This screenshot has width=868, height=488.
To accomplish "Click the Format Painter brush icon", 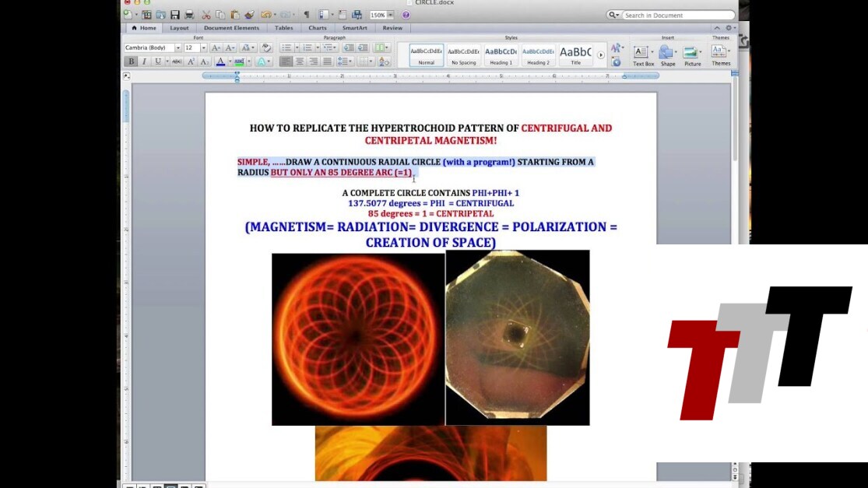I will coord(249,15).
